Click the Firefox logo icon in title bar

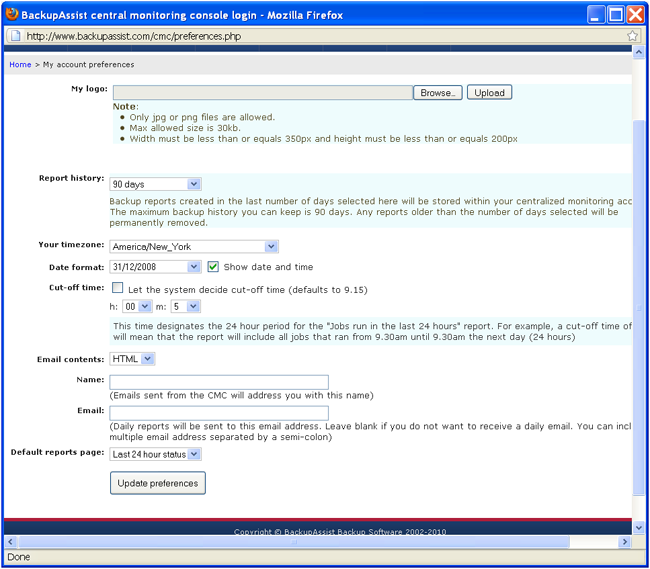point(12,14)
